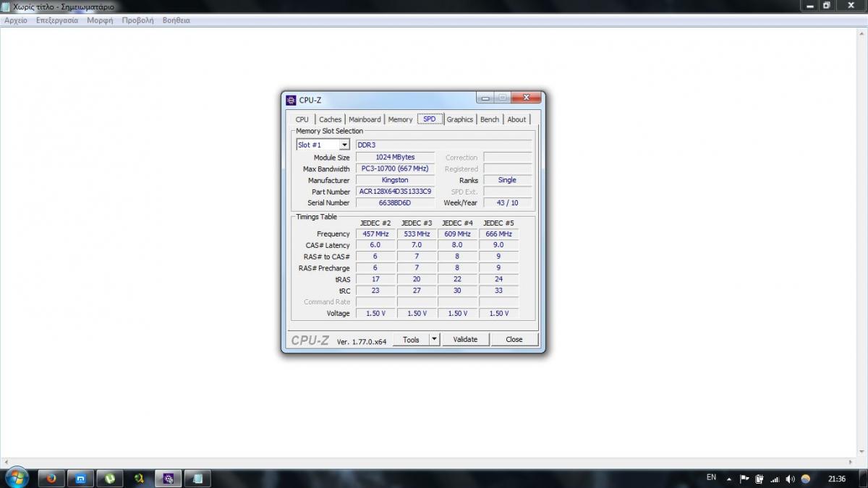
Task: Click the JEDEC #5 tRC value 33
Action: [498, 291]
